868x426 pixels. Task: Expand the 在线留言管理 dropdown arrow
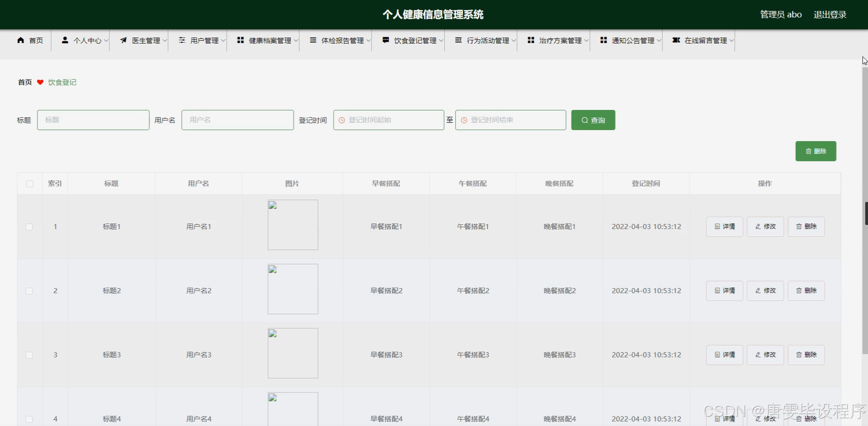pyautogui.click(x=732, y=41)
